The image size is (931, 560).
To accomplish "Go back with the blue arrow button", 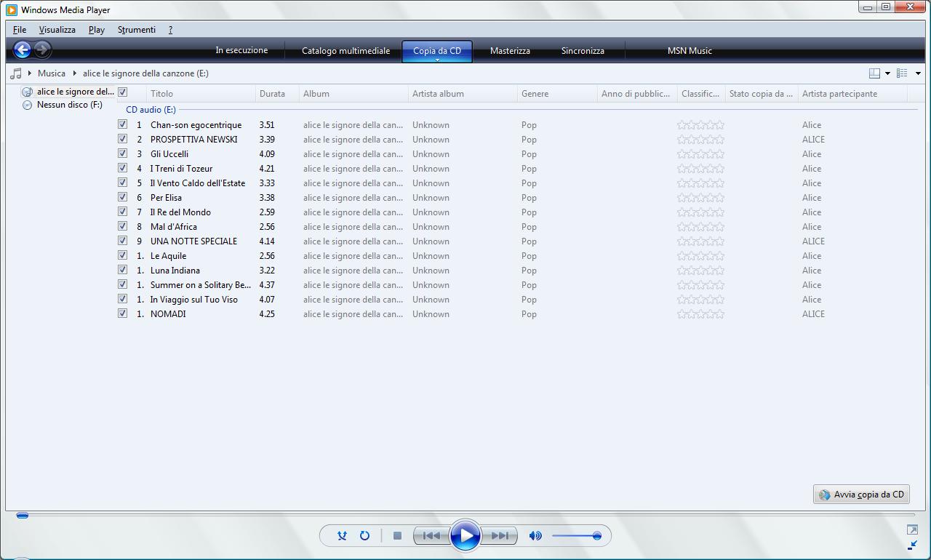I will [x=22, y=49].
